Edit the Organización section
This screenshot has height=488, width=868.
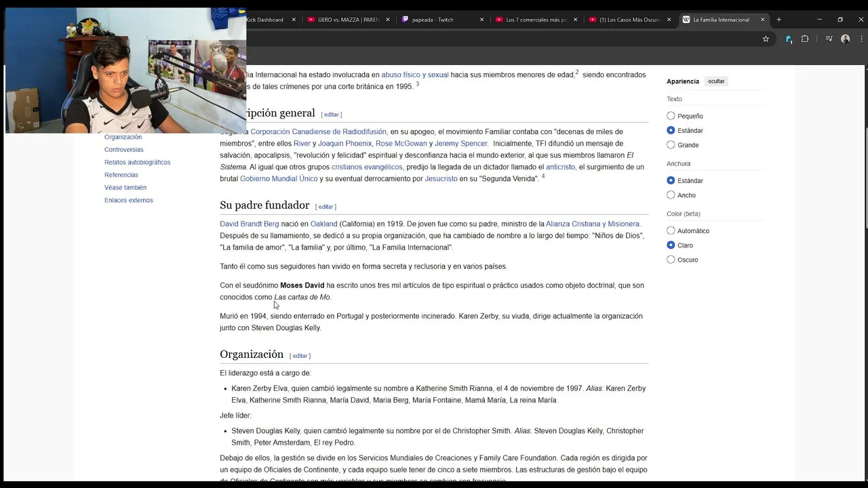tap(300, 356)
